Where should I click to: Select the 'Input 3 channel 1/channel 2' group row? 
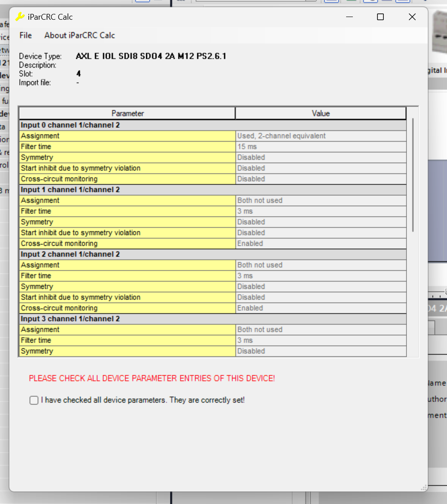pos(213,319)
